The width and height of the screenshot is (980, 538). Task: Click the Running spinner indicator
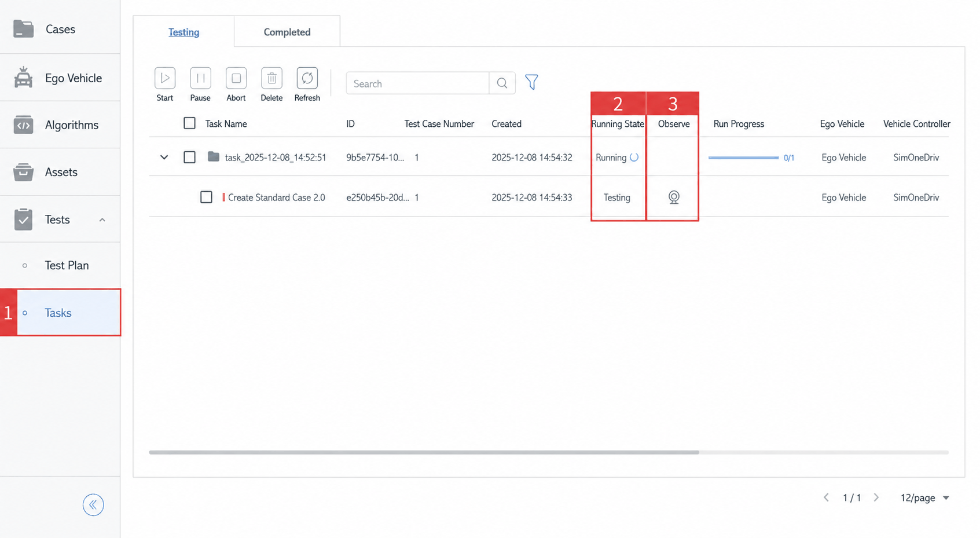[x=634, y=157]
